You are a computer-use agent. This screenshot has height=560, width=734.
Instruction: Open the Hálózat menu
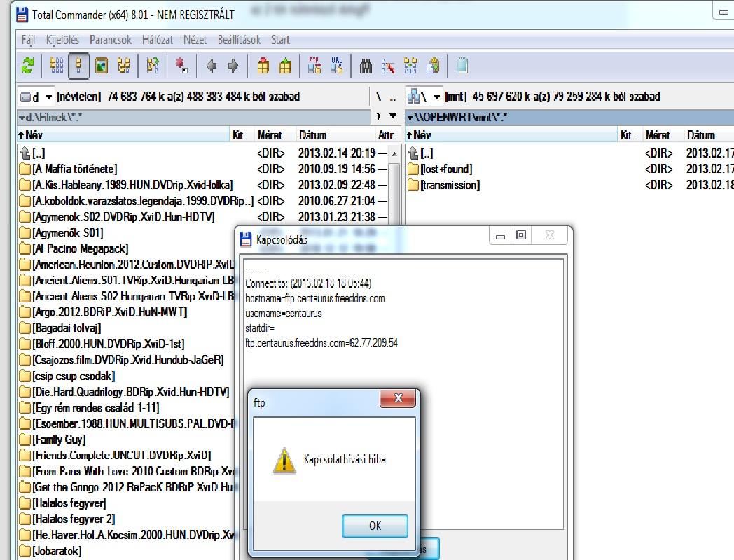point(158,40)
